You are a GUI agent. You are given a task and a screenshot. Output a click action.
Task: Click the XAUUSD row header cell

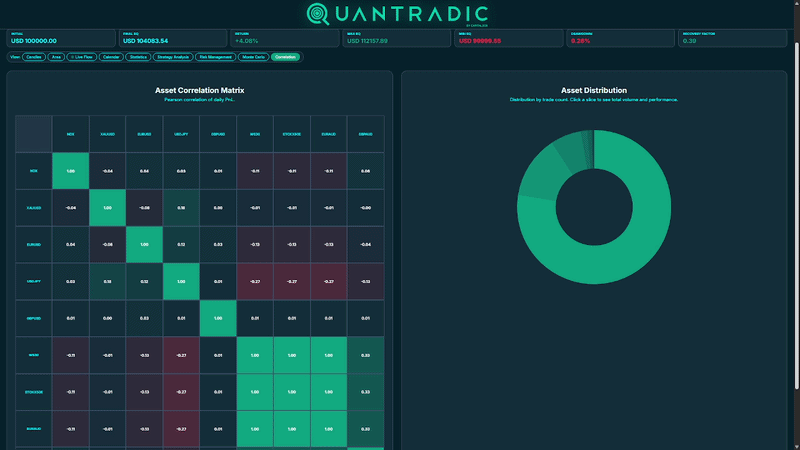[34, 208]
